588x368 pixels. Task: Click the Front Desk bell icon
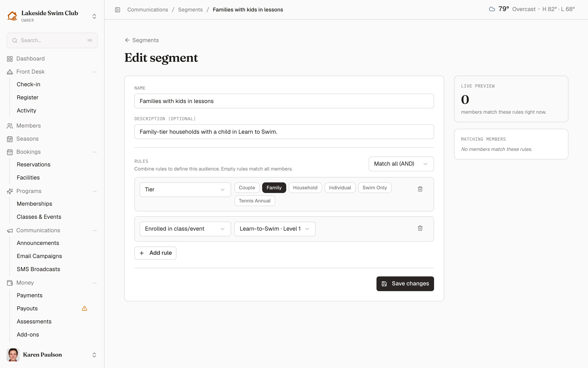tap(10, 72)
